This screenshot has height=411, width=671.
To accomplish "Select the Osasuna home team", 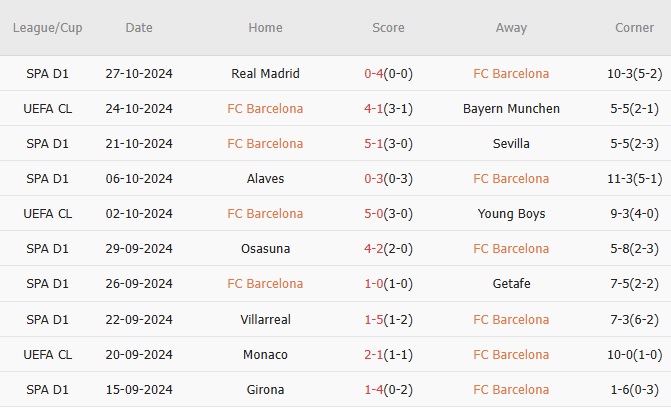I will pos(265,248).
